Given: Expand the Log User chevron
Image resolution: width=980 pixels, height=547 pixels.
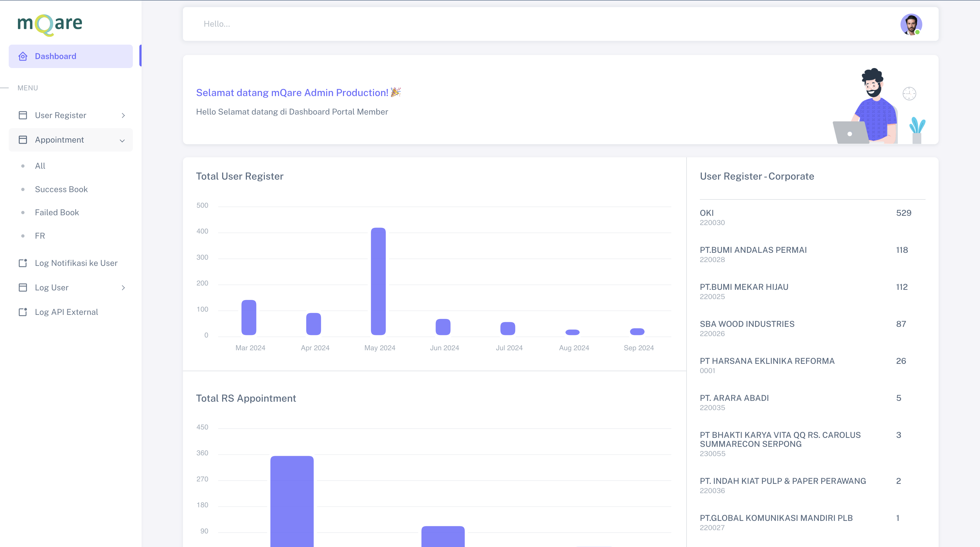Looking at the screenshot, I should 123,288.
